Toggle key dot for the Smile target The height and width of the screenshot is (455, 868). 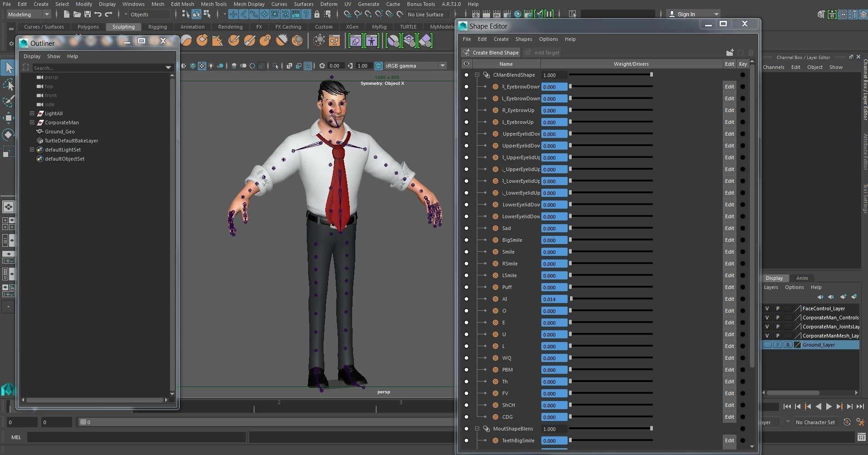743,252
